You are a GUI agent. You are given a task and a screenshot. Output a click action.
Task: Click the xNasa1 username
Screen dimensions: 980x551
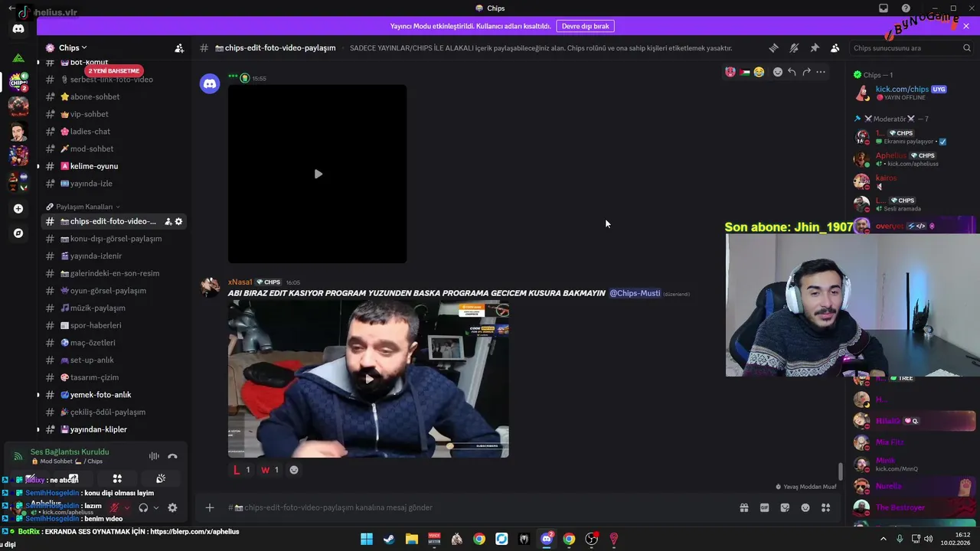tap(240, 282)
